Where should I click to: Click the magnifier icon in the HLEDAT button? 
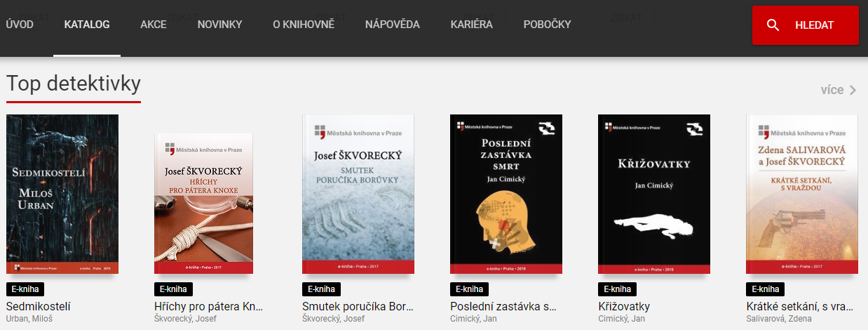click(773, 25)
